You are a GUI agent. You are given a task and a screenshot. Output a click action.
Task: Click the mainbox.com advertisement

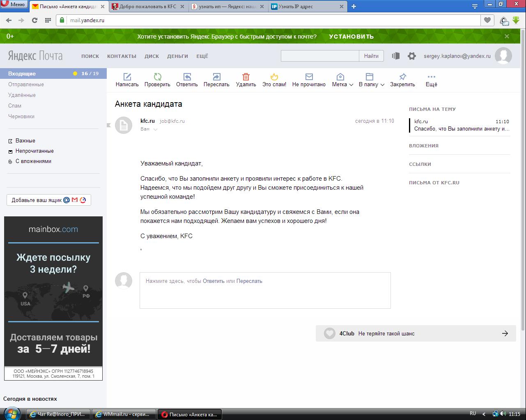tap(53, 298)
